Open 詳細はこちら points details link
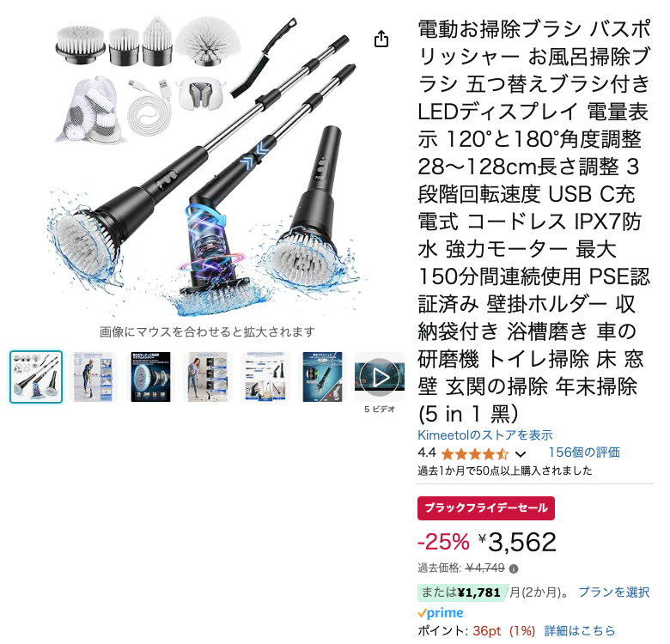This screenshot has height=644, width=670. [580, 630]
